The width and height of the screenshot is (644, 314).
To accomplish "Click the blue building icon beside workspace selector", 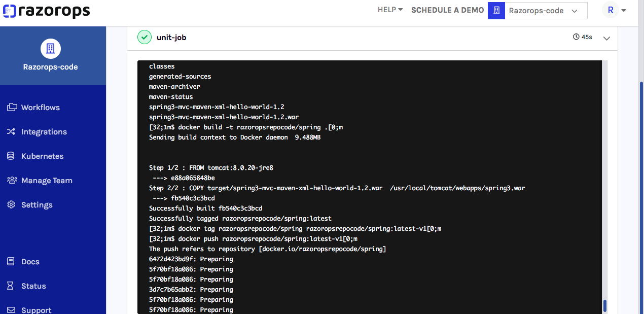I will click(496, 11).
